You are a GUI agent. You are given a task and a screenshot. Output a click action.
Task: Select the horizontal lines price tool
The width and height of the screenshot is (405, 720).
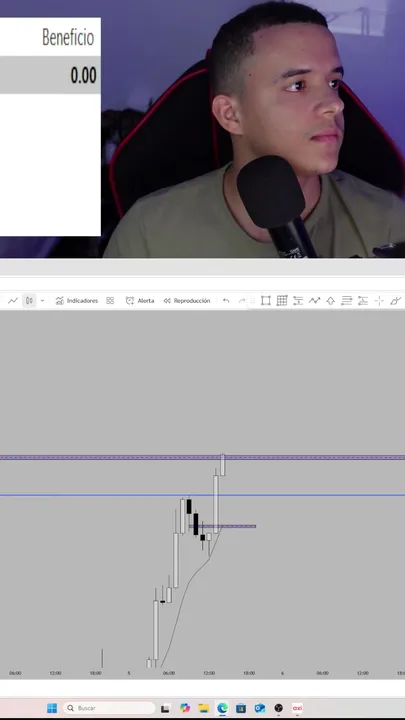[x=347, y=301]
